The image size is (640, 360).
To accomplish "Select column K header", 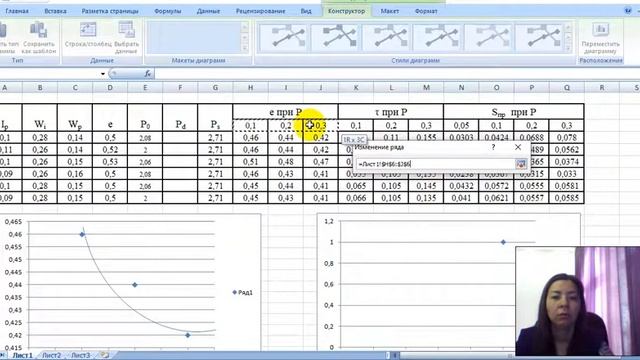I will [x=356, y=87].
